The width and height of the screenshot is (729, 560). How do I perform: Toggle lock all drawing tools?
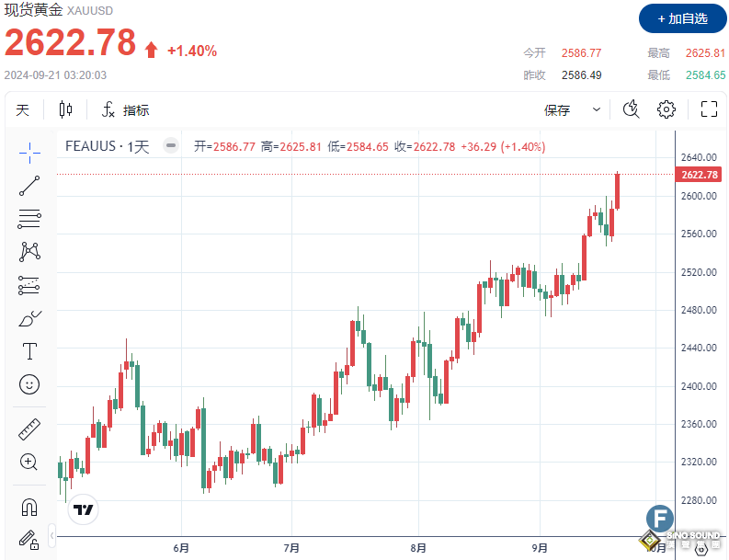click(x=29, y=539)
